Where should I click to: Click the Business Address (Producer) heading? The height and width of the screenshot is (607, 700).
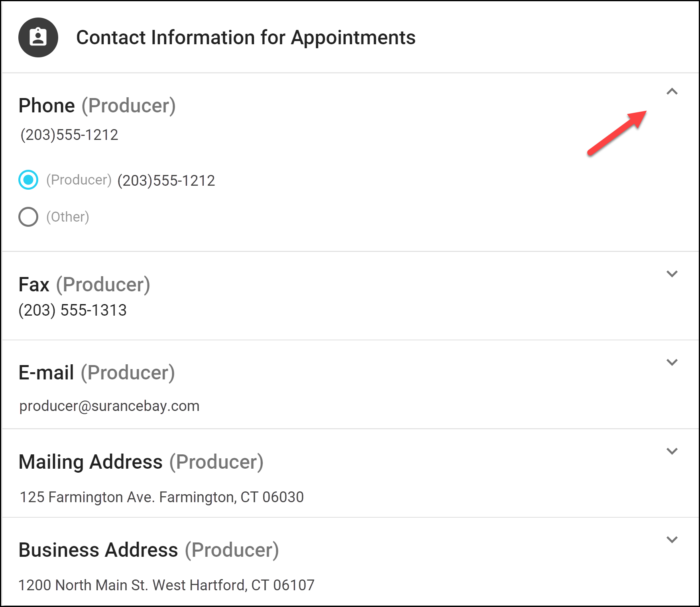[x=149, y=550]
